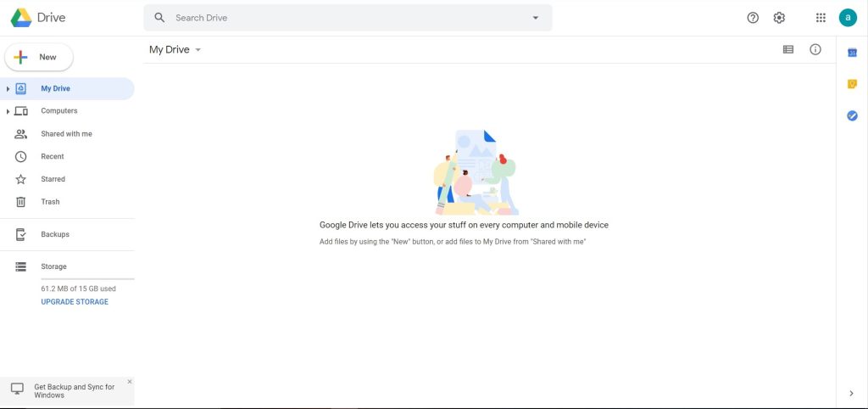Go to Shared with me

(x=66, y=134)
